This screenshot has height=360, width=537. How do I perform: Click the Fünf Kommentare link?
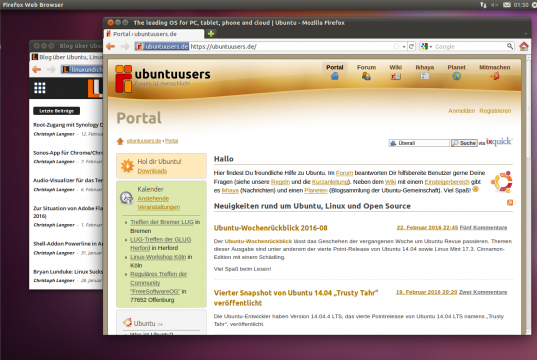point(483,227)
